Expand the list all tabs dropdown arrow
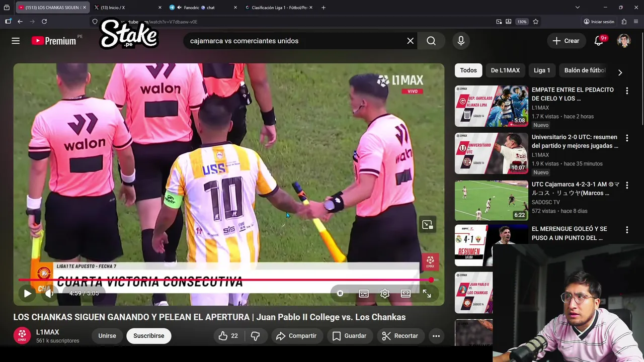Viewport: 644px width, 362px height. 578,8
